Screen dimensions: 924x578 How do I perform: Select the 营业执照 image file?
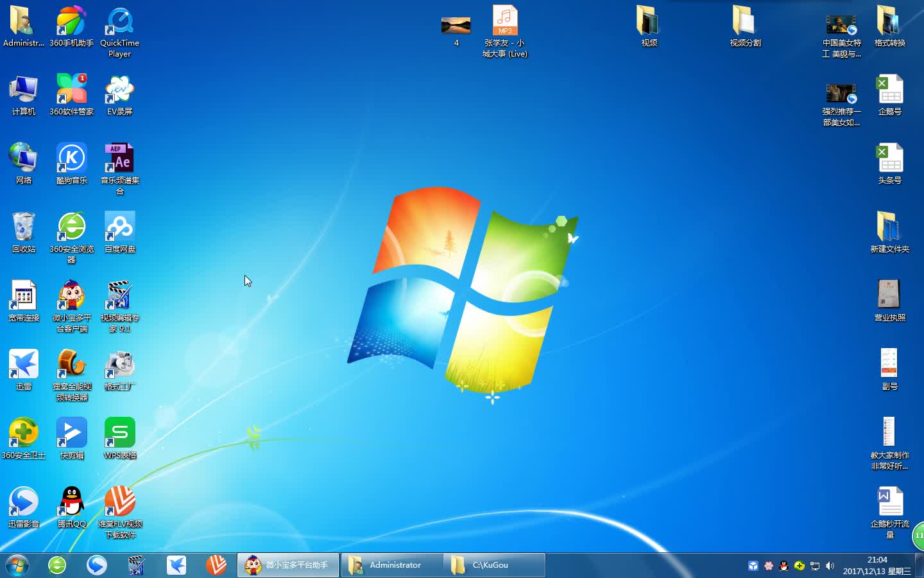[889, 301]
